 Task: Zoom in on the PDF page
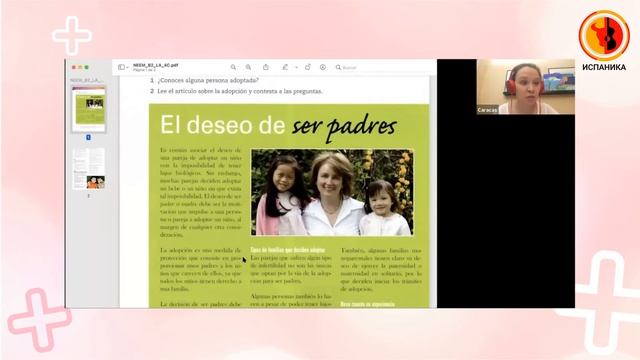point(248,67)
